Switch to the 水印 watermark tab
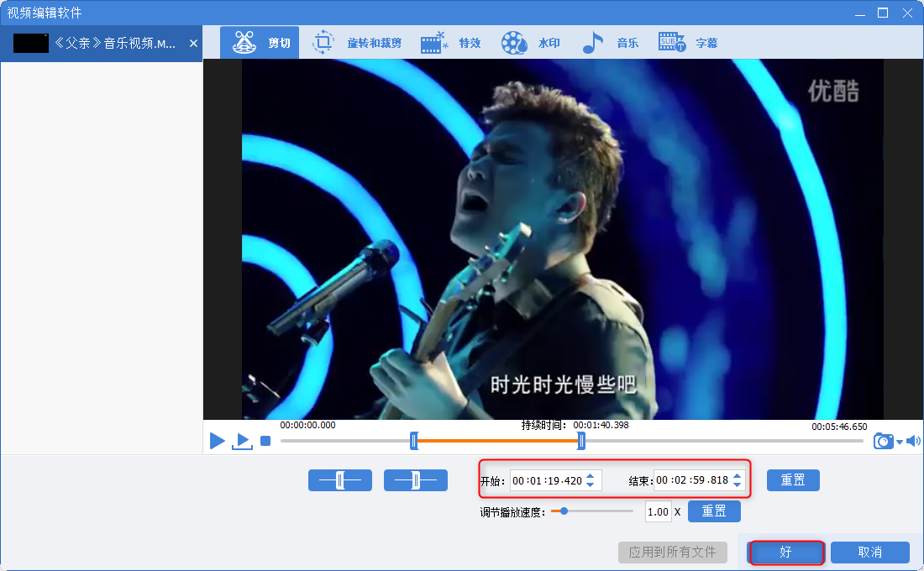This screenshot has height=571, width=924. pyautogui.click(x=530, y=43)
